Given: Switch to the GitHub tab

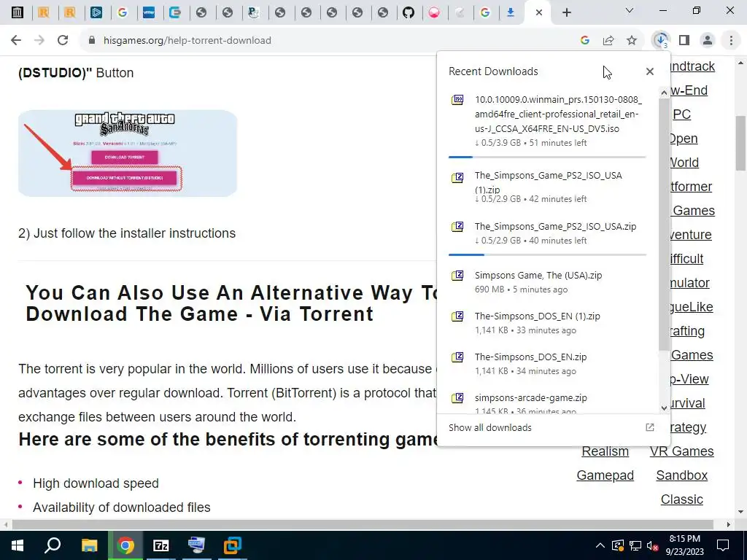Looking at the screenshot, I should click(409, 13).
